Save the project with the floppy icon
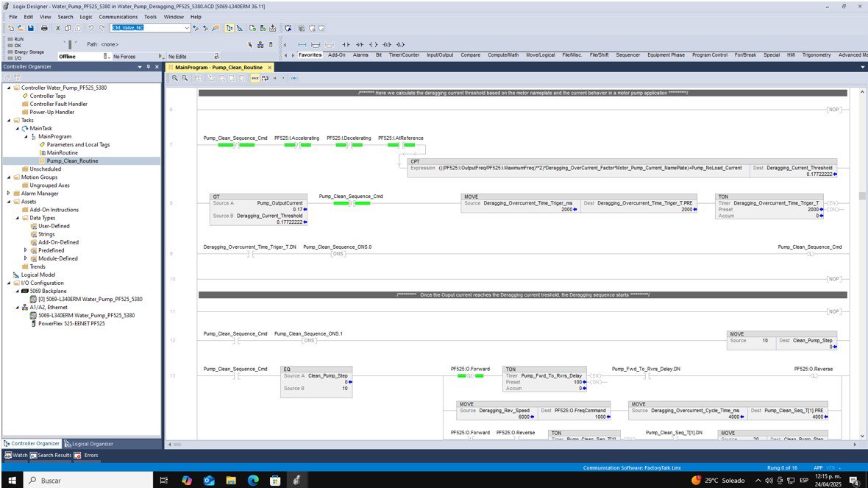This screenshot has width=868, height=488. coord(30,28)
